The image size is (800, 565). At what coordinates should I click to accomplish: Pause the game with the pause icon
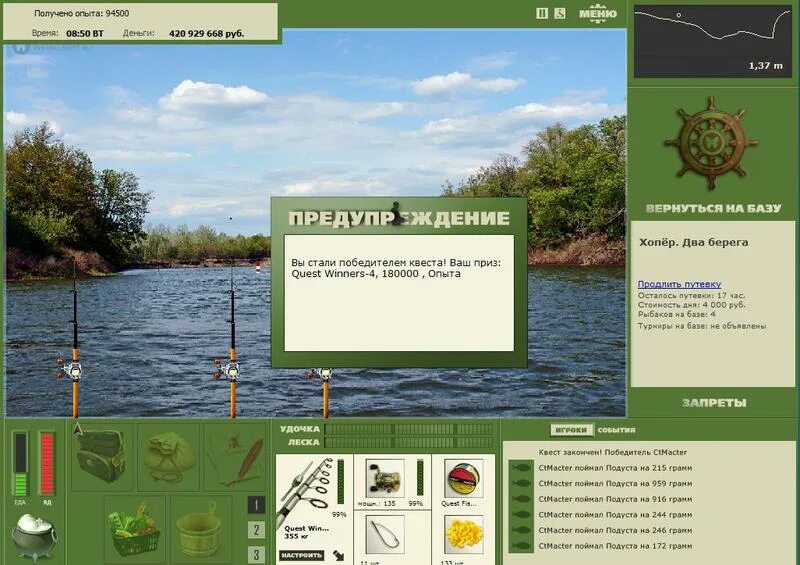[542, 13]
